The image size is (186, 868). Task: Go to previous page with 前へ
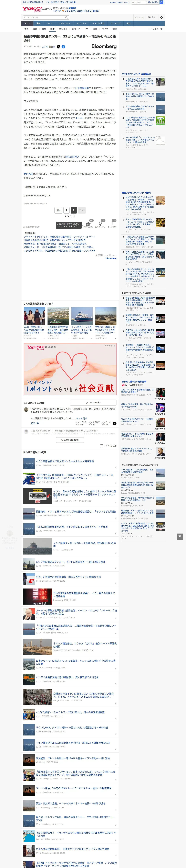59,210
